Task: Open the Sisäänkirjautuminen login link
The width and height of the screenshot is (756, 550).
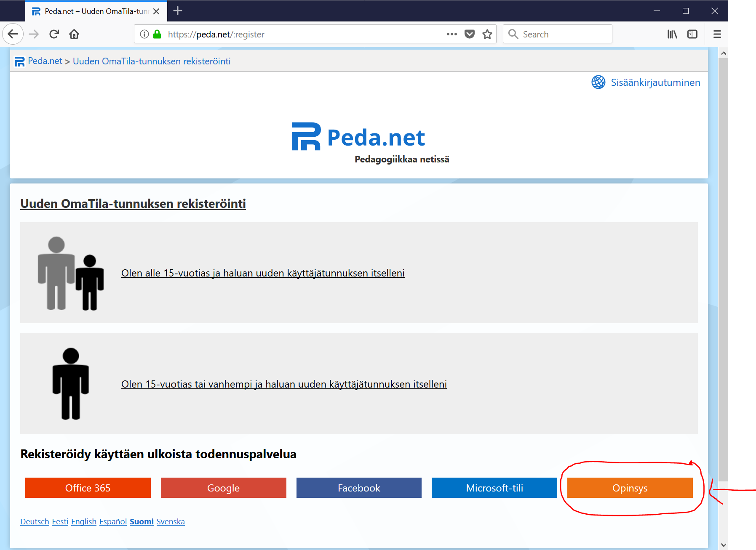Action: tap(655, 82)
